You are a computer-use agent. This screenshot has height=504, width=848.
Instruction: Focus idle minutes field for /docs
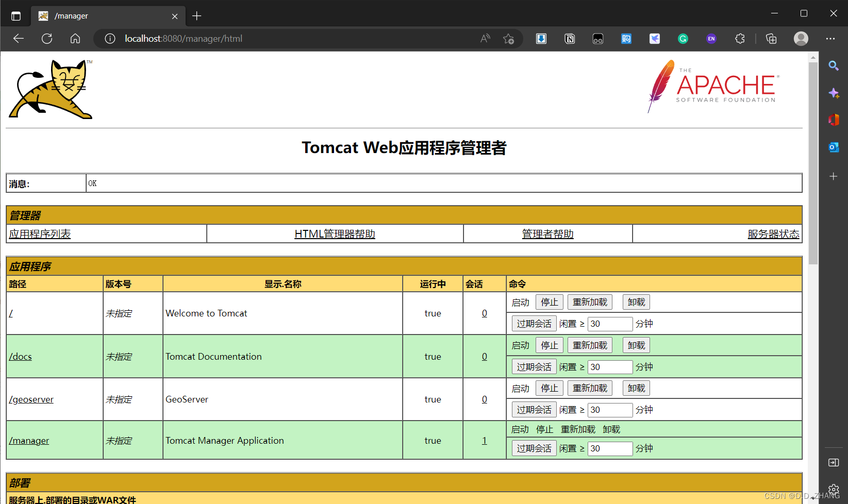tap(610, 367)
